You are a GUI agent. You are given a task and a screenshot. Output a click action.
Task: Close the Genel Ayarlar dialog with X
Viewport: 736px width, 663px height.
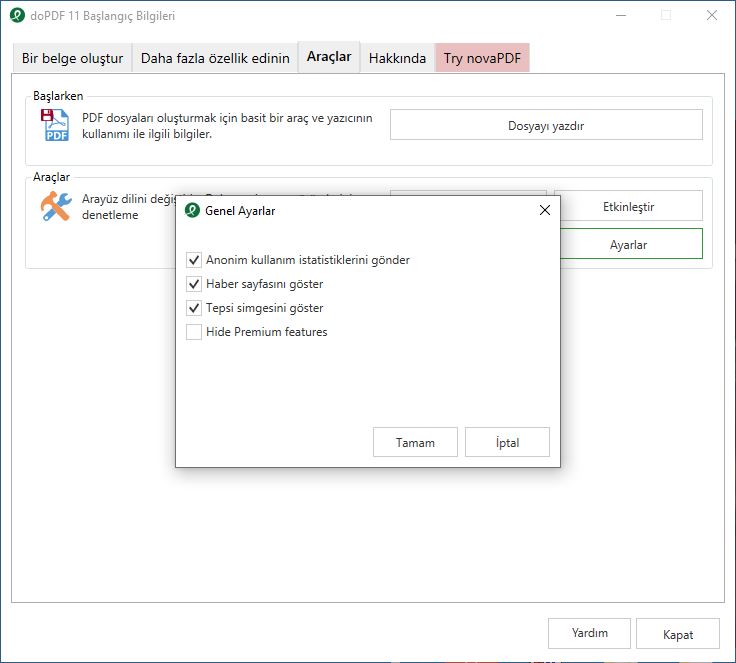(x=544, y=210)
